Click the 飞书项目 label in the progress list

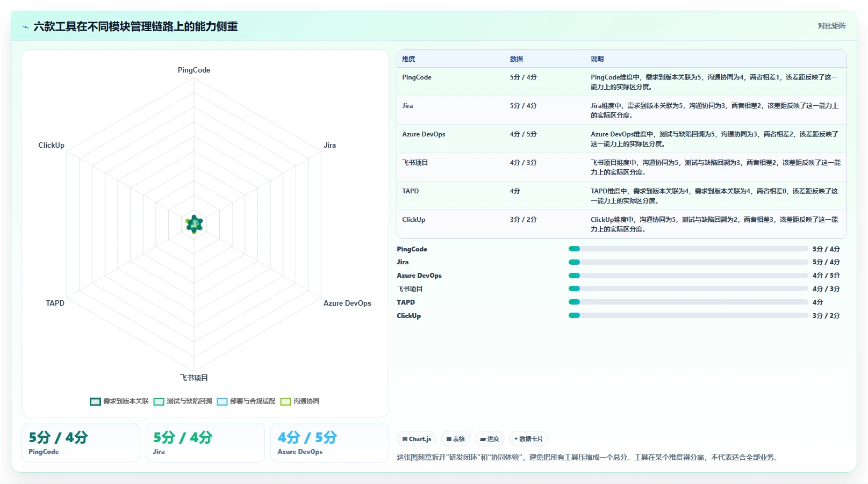coord(410,289)
